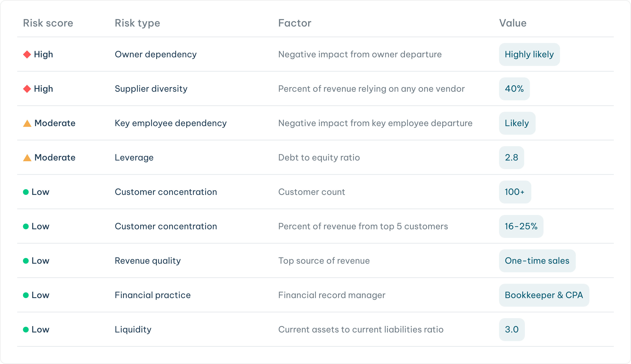Click the Factor column header
The image size is (631, 364).
click(295, 23)
